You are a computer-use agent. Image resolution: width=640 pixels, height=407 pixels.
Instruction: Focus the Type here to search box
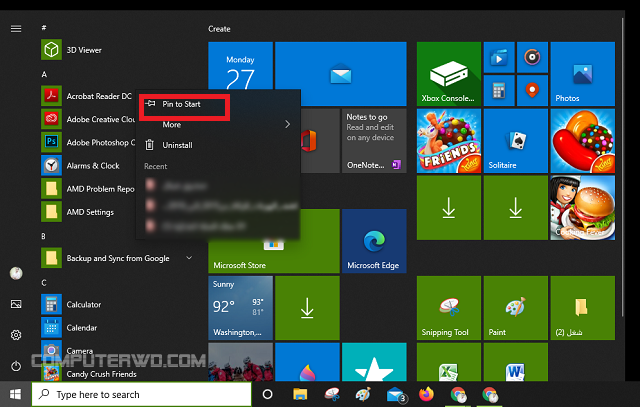click(142, 394)
